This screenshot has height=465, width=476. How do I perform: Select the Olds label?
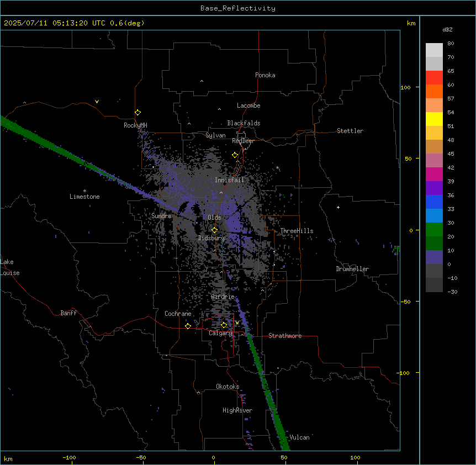pyautogui.click(x=214, y=218)
